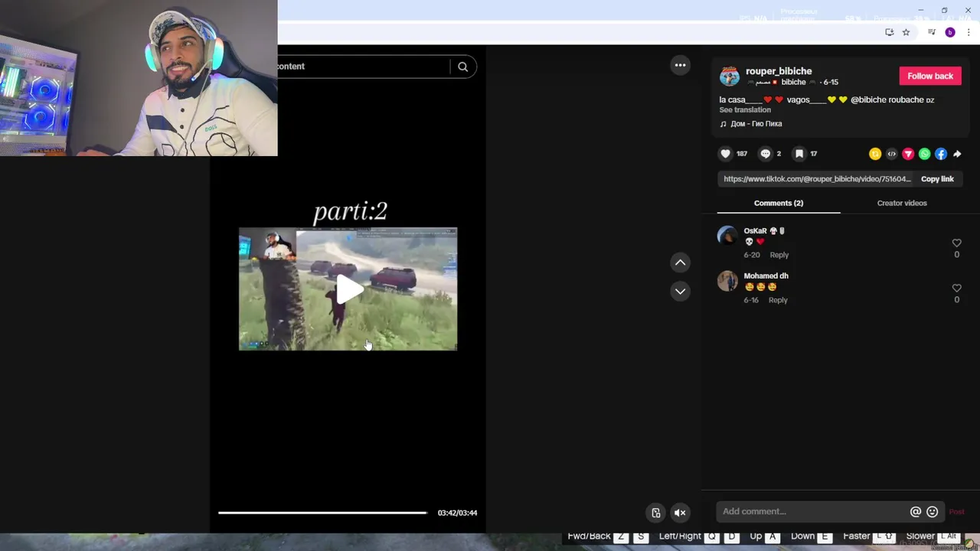The height and width of the screenshot is (551, 980).
Task: Click the search magnifier icon
Action: [462, 67]
